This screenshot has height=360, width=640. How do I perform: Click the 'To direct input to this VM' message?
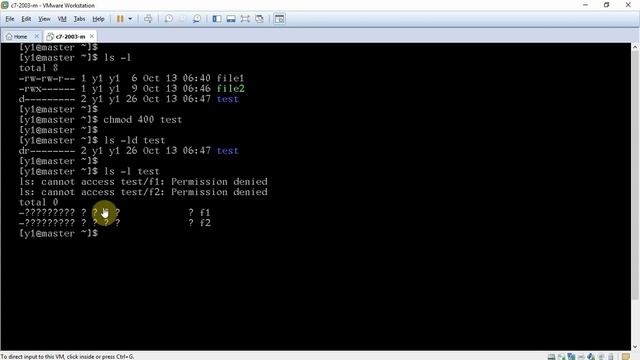click(x=67, y=357)
